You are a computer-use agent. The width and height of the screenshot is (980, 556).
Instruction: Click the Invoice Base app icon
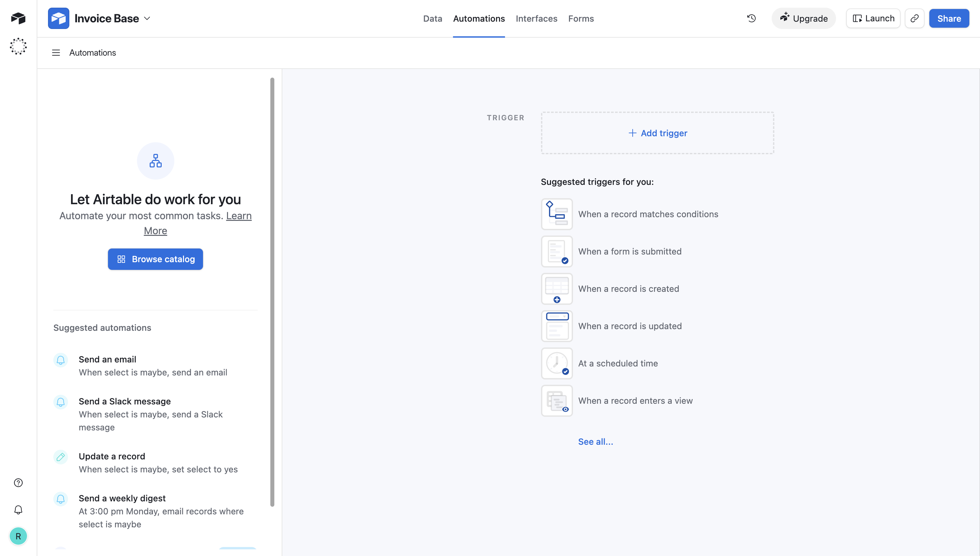pyautogui.click(x=58, y=18)
